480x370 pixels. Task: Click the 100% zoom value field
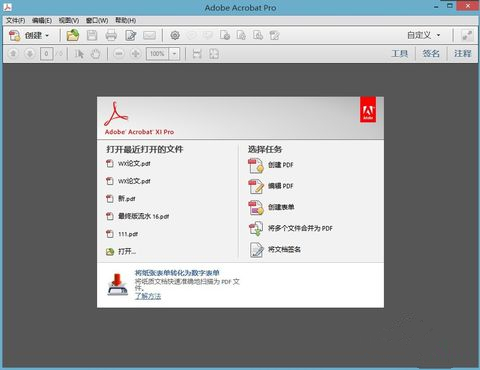tap(157, 54)
